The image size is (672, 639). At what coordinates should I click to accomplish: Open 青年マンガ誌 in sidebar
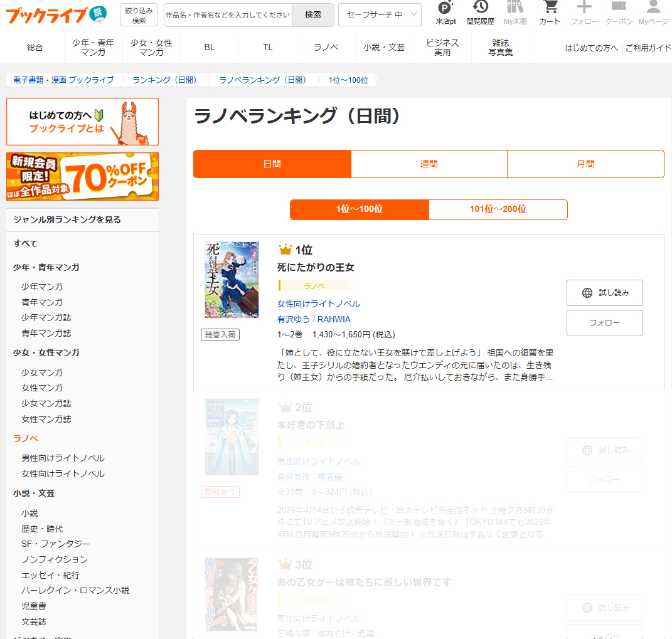pos(46,333)
